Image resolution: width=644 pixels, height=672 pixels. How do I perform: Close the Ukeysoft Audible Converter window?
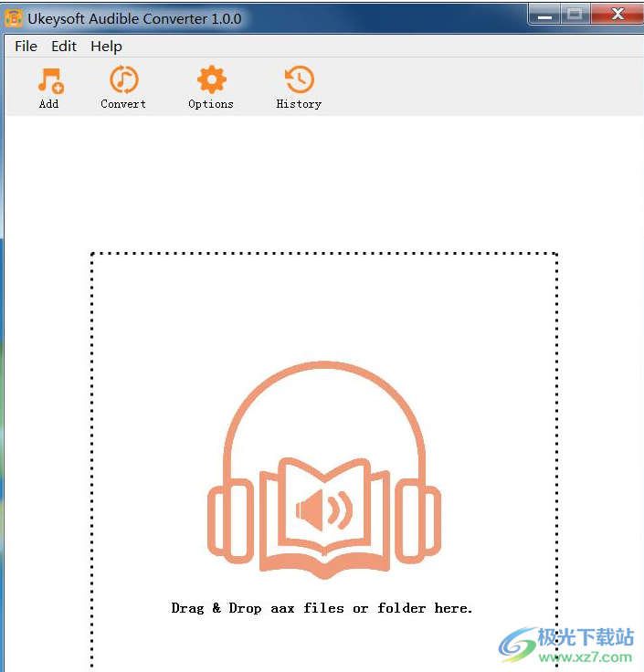[618, 15]
